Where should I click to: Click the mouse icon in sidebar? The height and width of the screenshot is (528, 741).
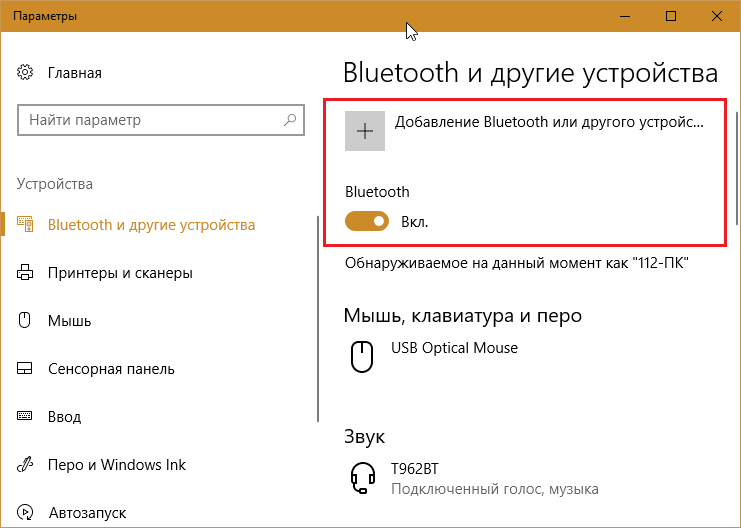click(x=24, y=320)
